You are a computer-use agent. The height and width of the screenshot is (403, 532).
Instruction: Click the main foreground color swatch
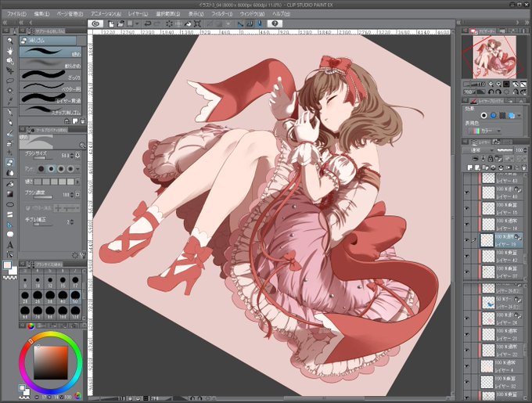[8, 265]
